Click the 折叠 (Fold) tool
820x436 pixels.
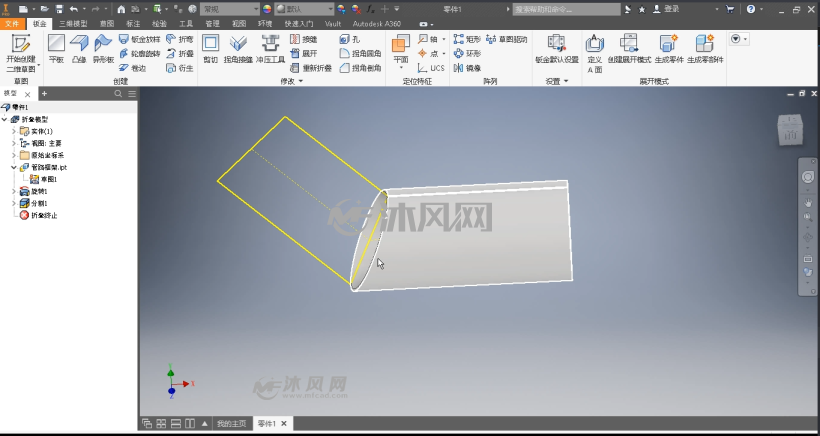click(x=180, y=53)
